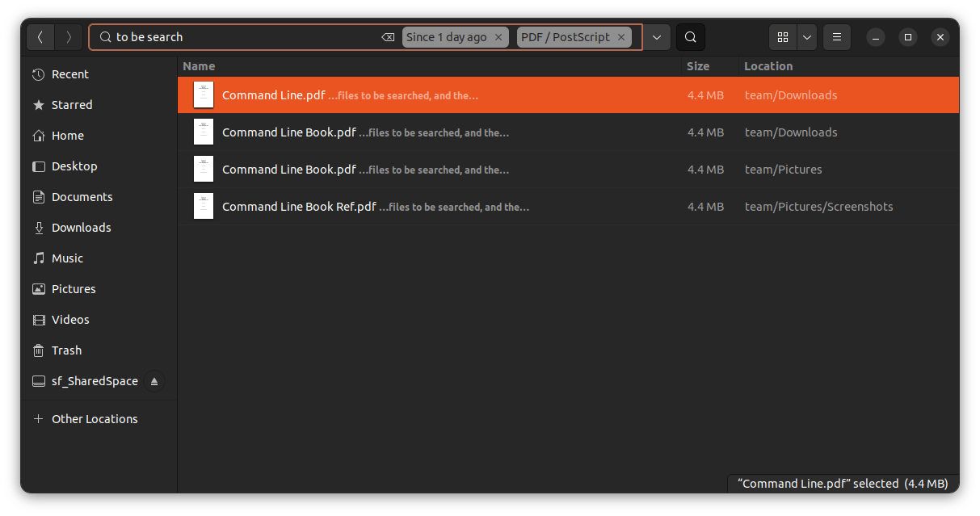Open view options dropdown arrow
Viewport: 980px width, 516px height.
click(x=806, y=37)
